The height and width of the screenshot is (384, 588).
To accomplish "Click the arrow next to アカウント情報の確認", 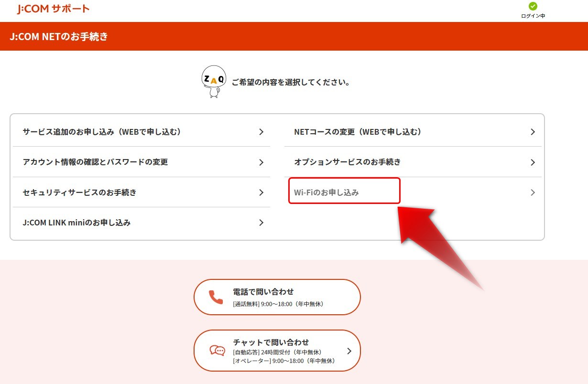I will click(261, 162).
